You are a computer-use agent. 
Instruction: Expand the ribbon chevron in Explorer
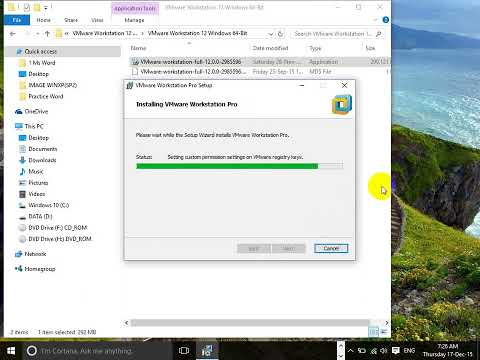(x=376, y=20)
